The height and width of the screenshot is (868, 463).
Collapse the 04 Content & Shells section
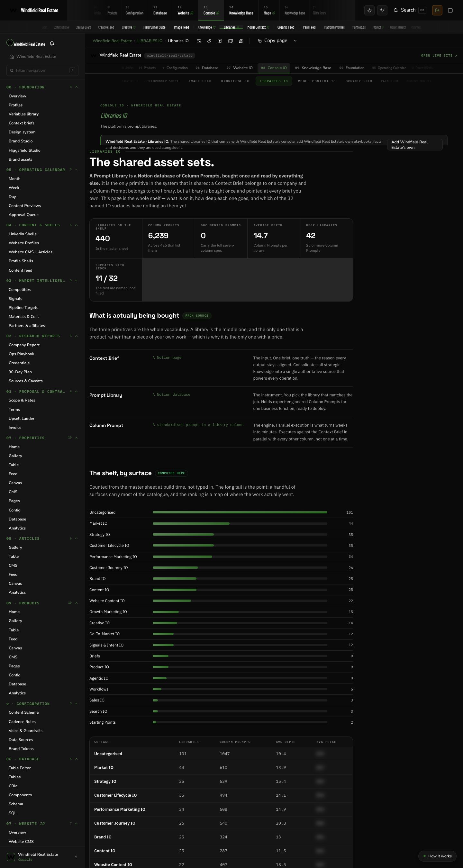point(42,225)
